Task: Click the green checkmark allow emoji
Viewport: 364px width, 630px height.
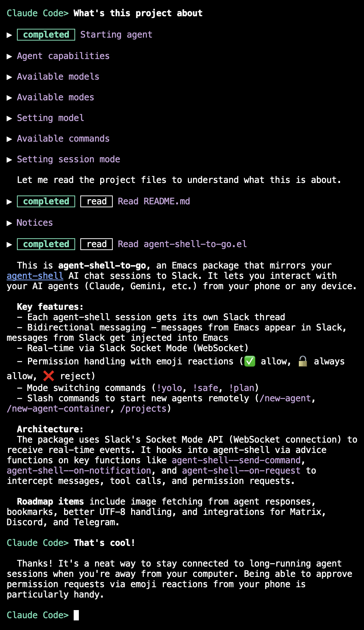Action: pyautogui.click(x=250, y=361)
